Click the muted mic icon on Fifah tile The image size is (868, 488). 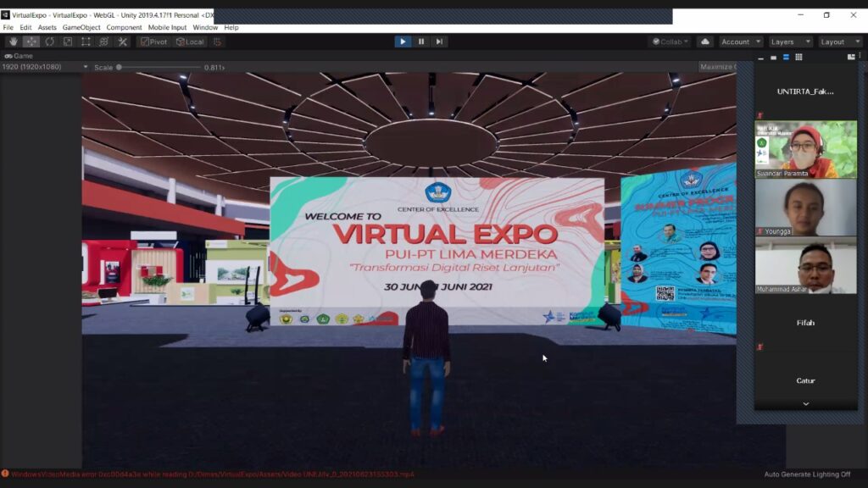point(760,347)
